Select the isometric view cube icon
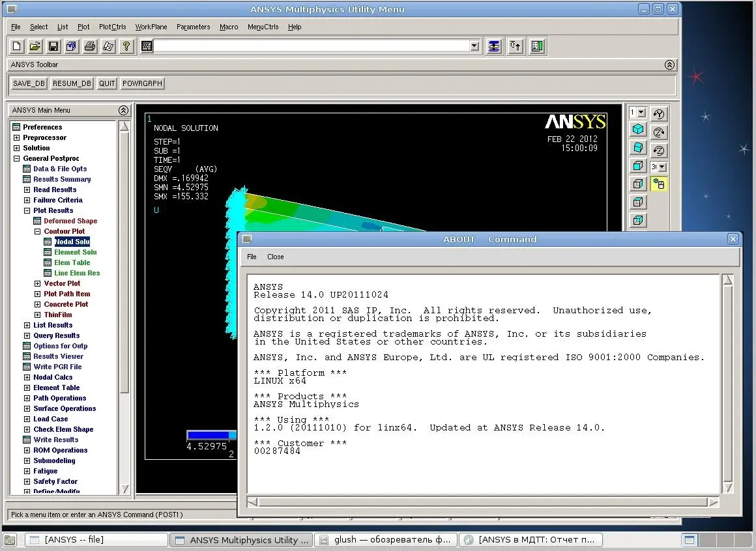The width and height of the screenshot is (756, 551). click(638, 130)
